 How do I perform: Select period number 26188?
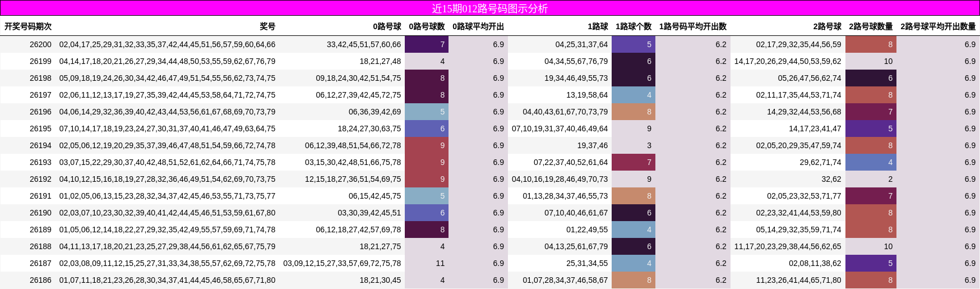pos(40,246)
